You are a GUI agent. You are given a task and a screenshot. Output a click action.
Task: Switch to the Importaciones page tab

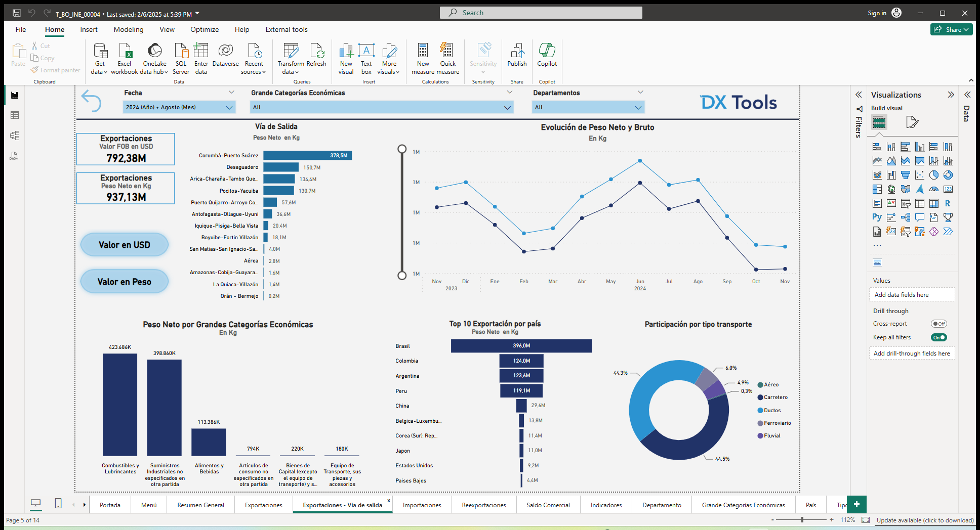click(422, 505)
